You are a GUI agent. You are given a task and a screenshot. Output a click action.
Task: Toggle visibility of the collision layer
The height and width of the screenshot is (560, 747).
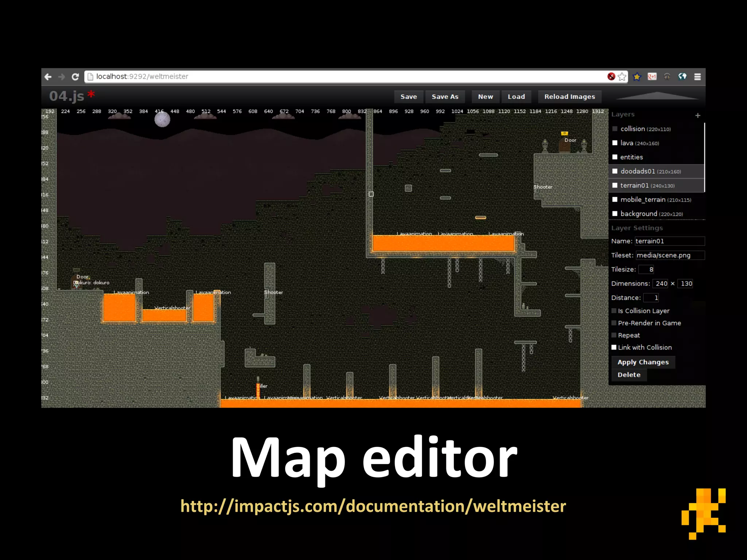tap(615, 129)
